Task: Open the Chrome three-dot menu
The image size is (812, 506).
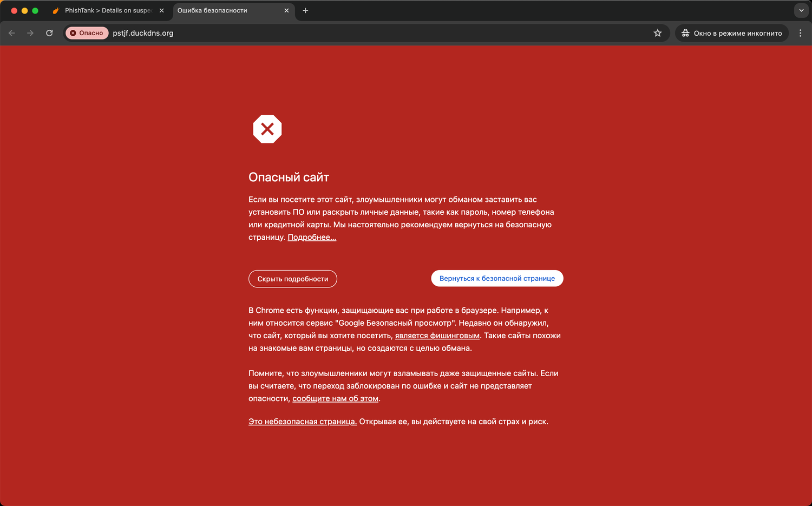Action: [x=800, y=33]
